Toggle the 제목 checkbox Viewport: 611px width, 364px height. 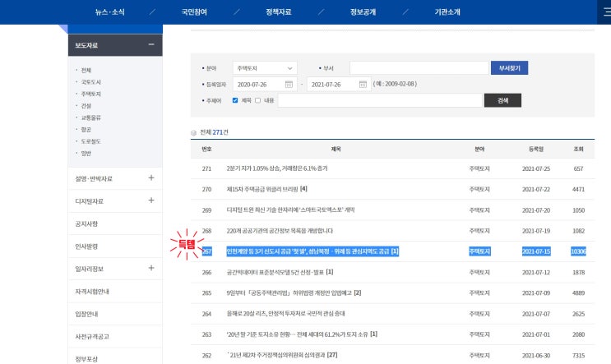click(x=235, y=100)
